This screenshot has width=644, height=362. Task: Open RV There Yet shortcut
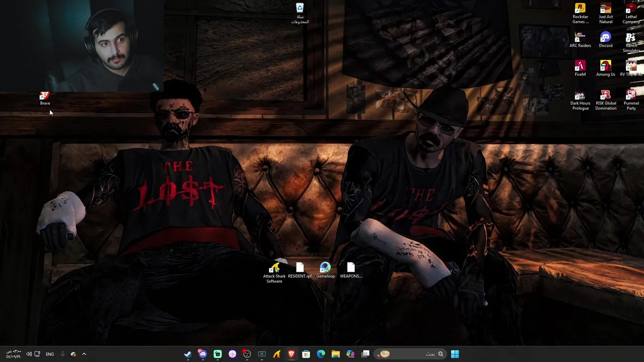(x=631, y=69)
